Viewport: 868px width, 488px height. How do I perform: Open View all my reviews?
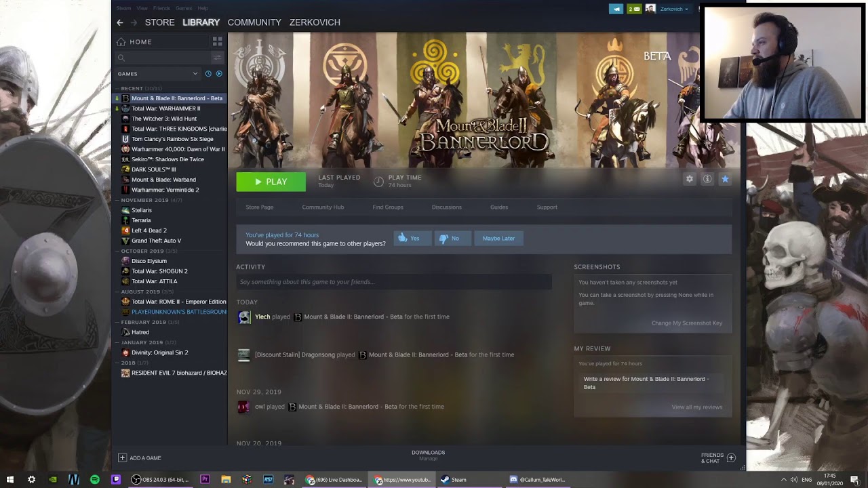coord(697,407)
